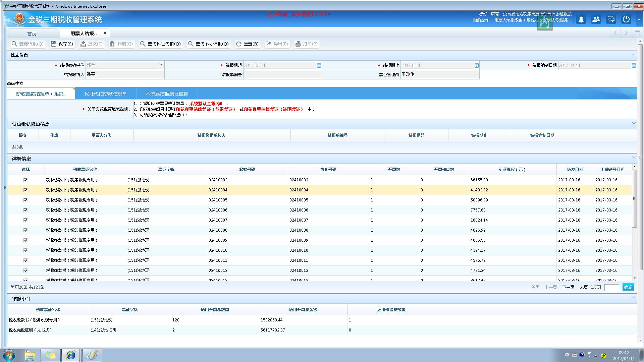Click the 首页 pagination link

pyautogui.click(x=535, y=287)
